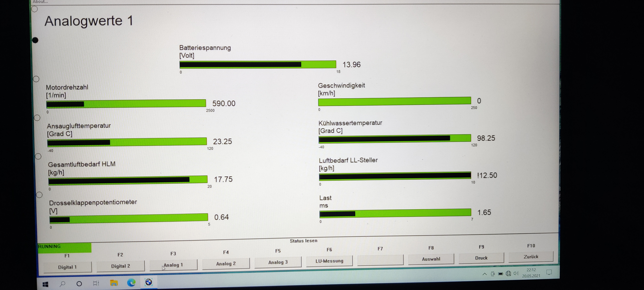Select the empty radio button beside Motordrehzahl

[x=36, y=79]
